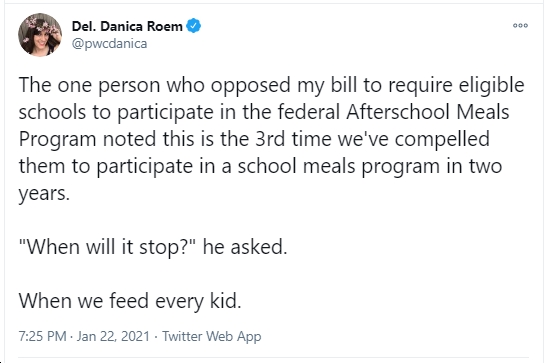Click the word "compelled" in the tweet

(x=442, y=140)
